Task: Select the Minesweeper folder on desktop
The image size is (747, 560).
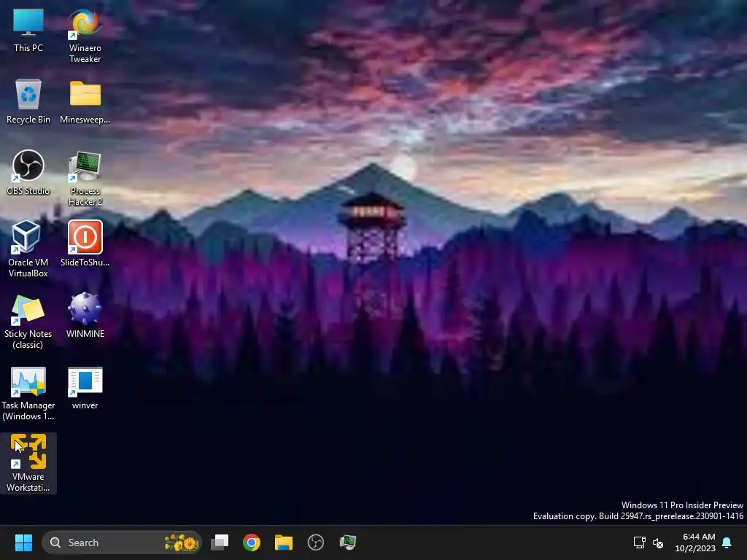Action: point(85,101)
